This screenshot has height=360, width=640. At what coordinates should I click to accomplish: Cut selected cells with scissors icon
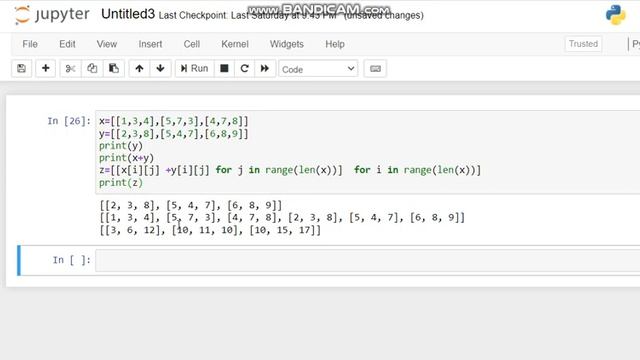(x=70, y=69)
